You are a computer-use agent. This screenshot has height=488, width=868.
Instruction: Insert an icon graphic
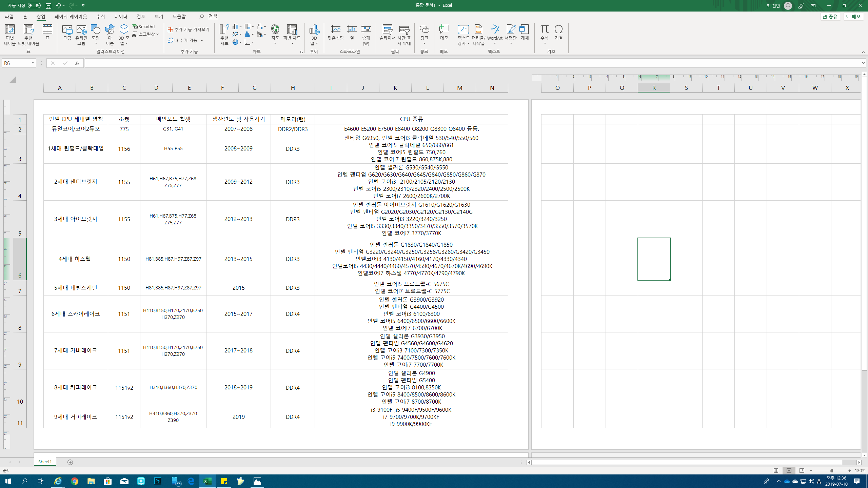110,35
